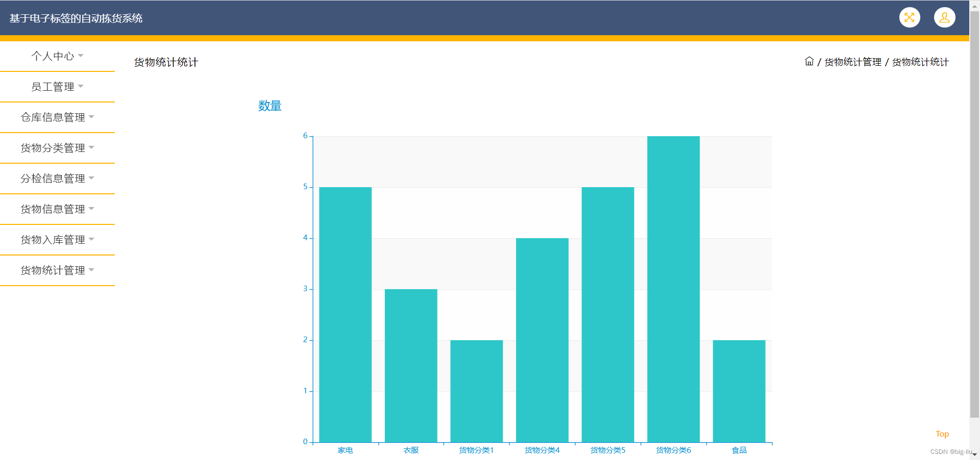Expand the 员工管理 dropdown arrow
The width and height of the screenshot is (980, 460).
(81, 86)
